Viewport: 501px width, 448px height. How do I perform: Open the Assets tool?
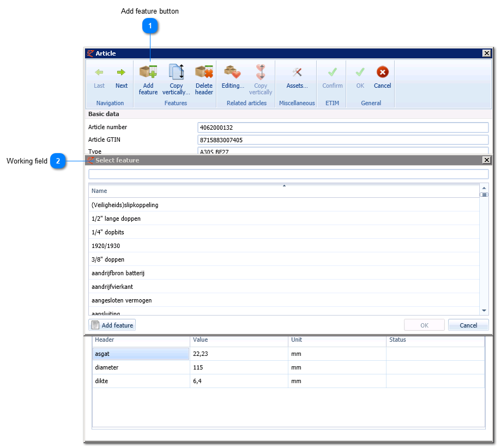pyautogui.click(x=297, y=77)
